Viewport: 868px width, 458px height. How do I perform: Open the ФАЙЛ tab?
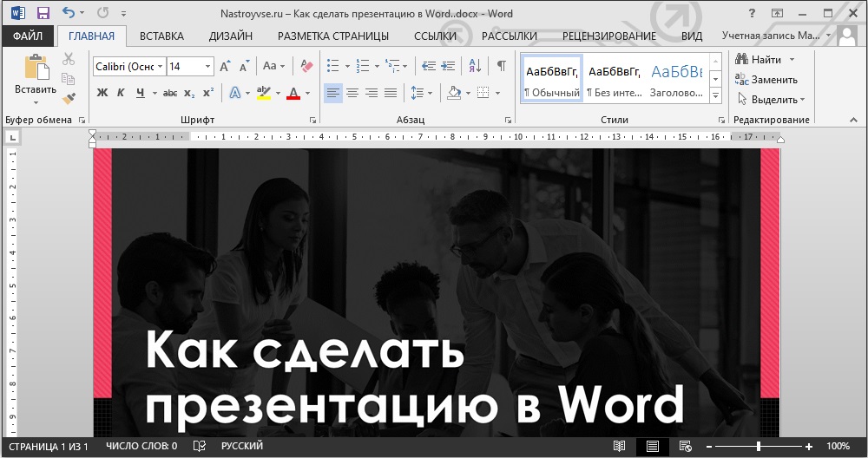(x=28, y=36)
